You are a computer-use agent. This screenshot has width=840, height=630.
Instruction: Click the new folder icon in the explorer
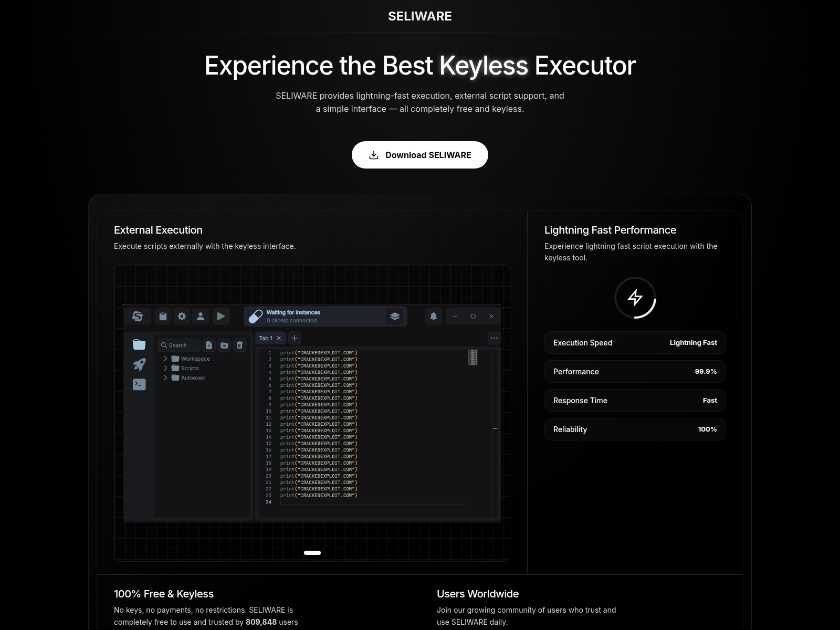tap(225, 345)
